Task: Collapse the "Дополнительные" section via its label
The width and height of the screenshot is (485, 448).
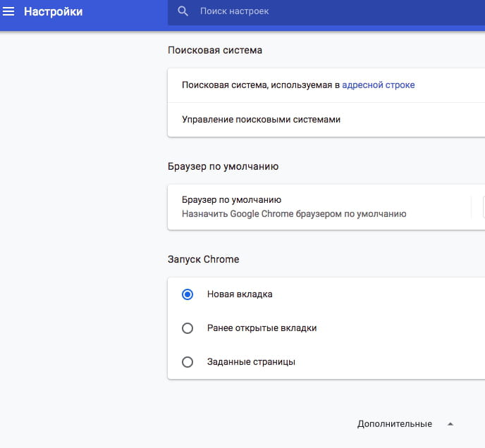Action: pyautogui.click(x=394, y=424)
